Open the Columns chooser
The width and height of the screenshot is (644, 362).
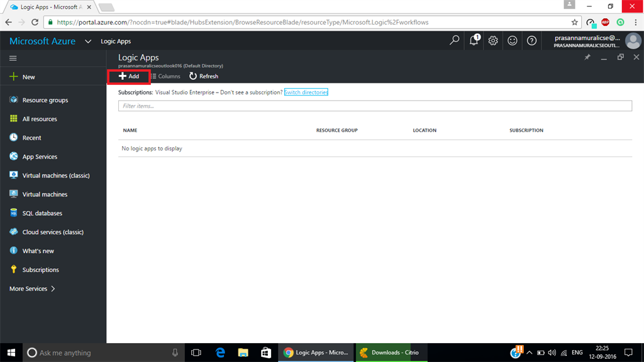(165, 77)
